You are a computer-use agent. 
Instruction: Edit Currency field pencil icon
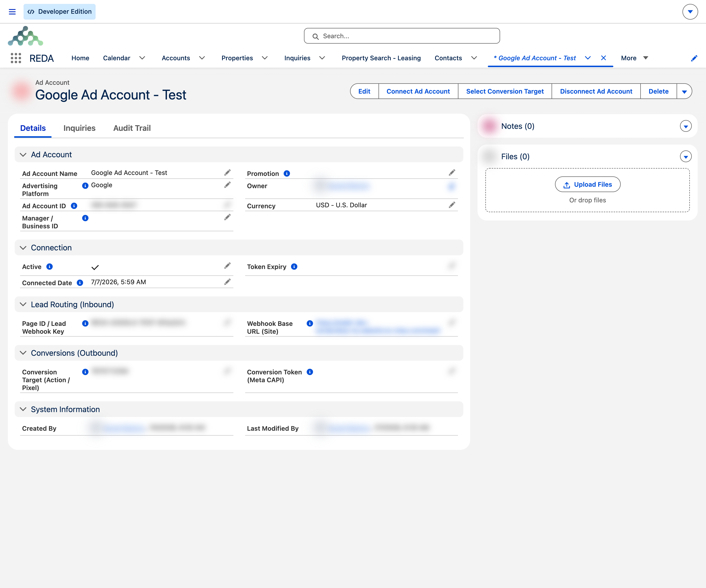click(x=452, y=205)
